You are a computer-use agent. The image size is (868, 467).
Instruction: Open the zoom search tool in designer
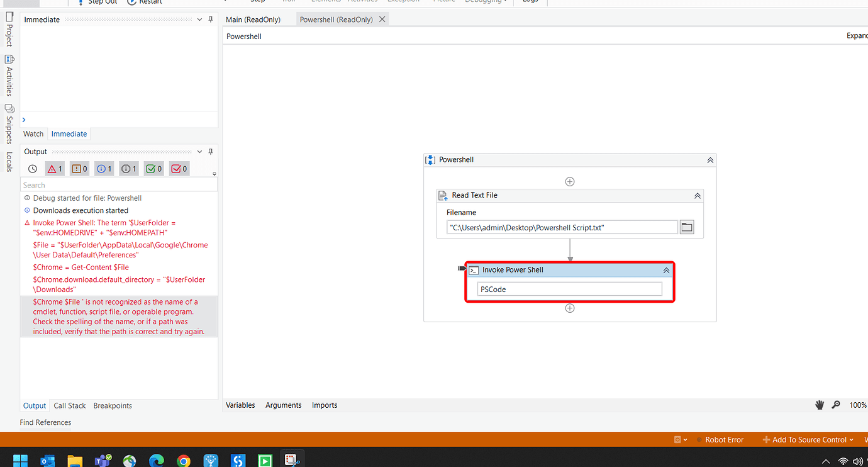(x=836, y=405)
